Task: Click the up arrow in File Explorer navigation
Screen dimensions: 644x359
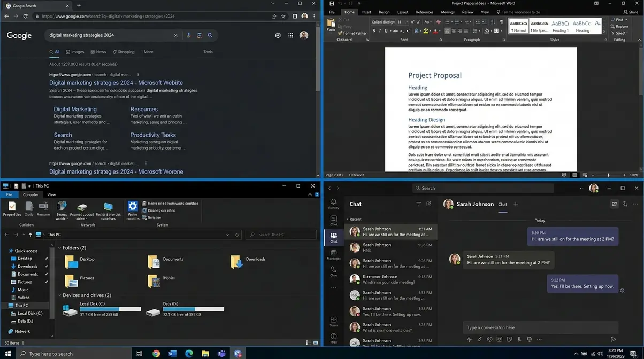Action: tap(30, 235)
